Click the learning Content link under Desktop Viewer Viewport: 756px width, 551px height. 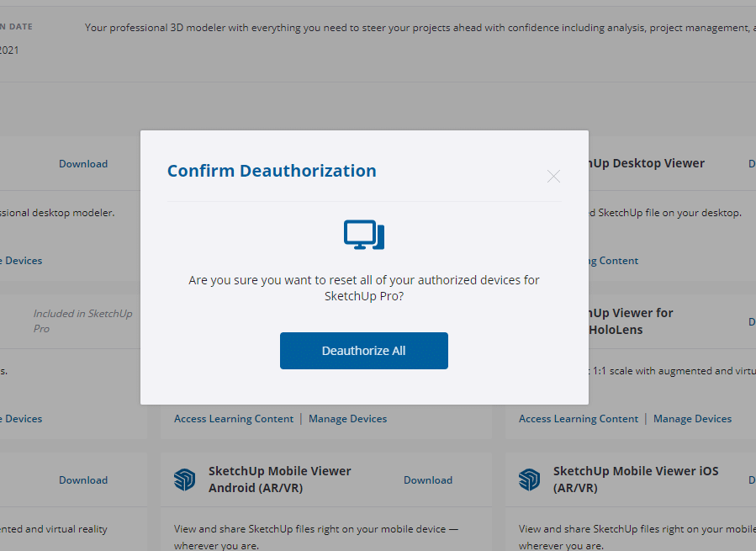pyautogui.click(x=613, y=261)
